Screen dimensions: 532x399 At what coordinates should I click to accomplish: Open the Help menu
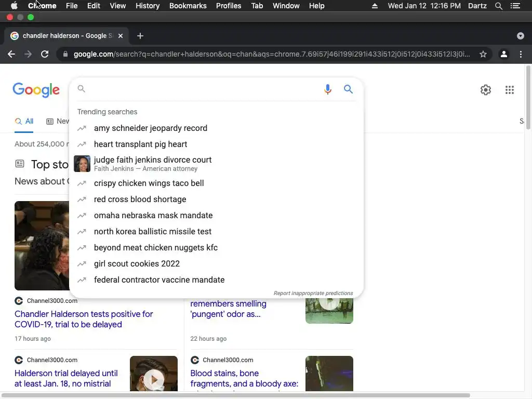[x=316, y=6]
